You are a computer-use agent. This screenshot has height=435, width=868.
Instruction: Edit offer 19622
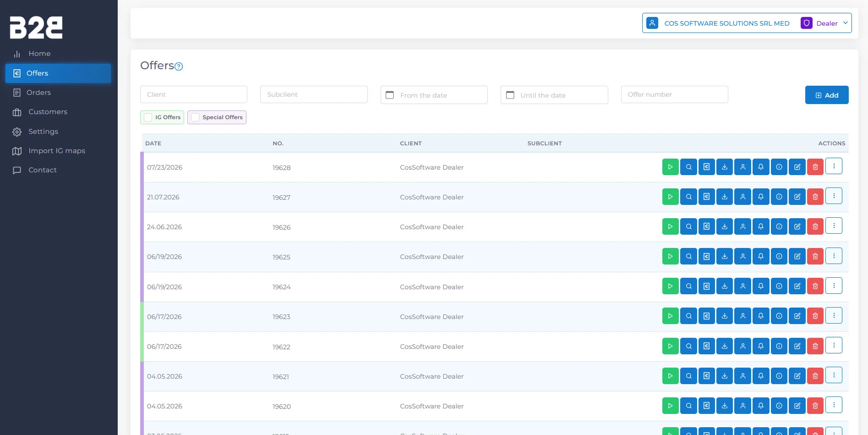[x=797, y=346]
